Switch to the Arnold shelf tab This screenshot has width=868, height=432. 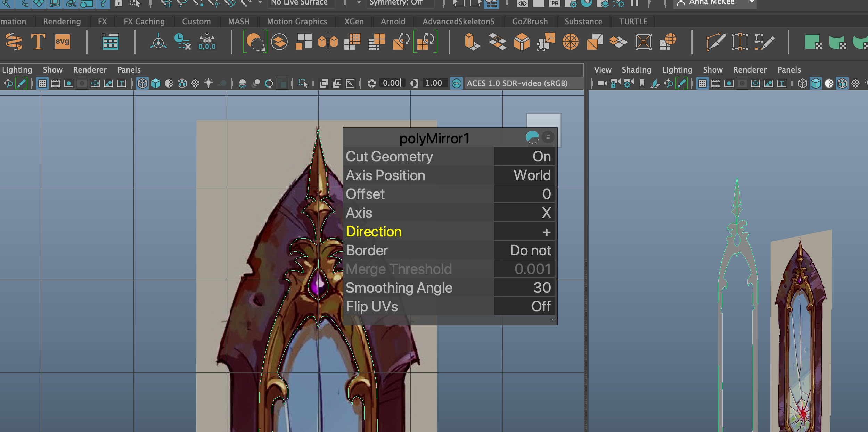click(x=393, y=22)
